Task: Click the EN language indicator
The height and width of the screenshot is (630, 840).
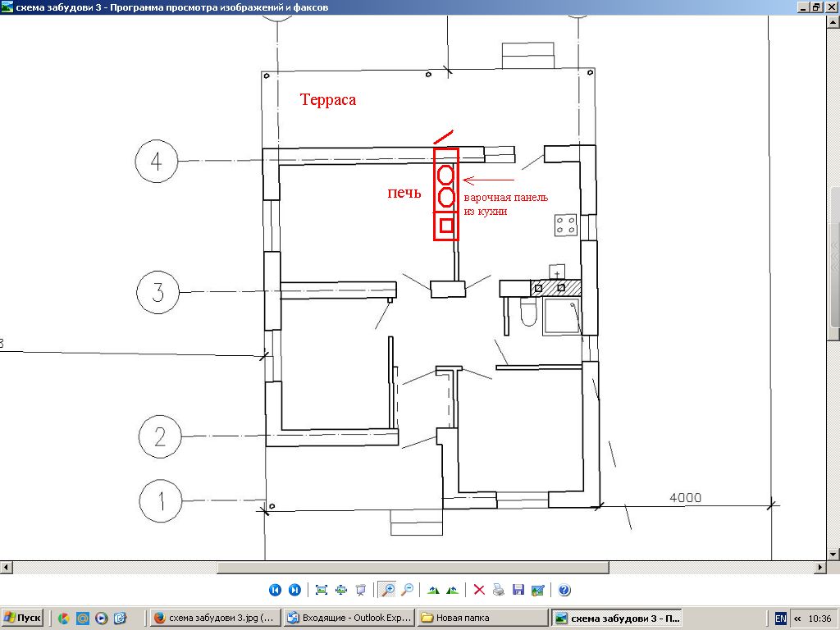Action: [781, 619]
